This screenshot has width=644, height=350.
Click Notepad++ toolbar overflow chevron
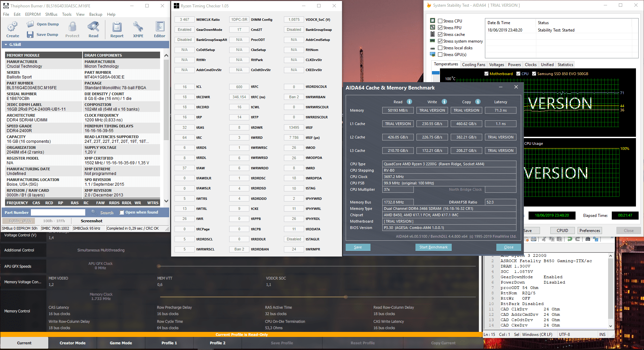tap(612, 238)
